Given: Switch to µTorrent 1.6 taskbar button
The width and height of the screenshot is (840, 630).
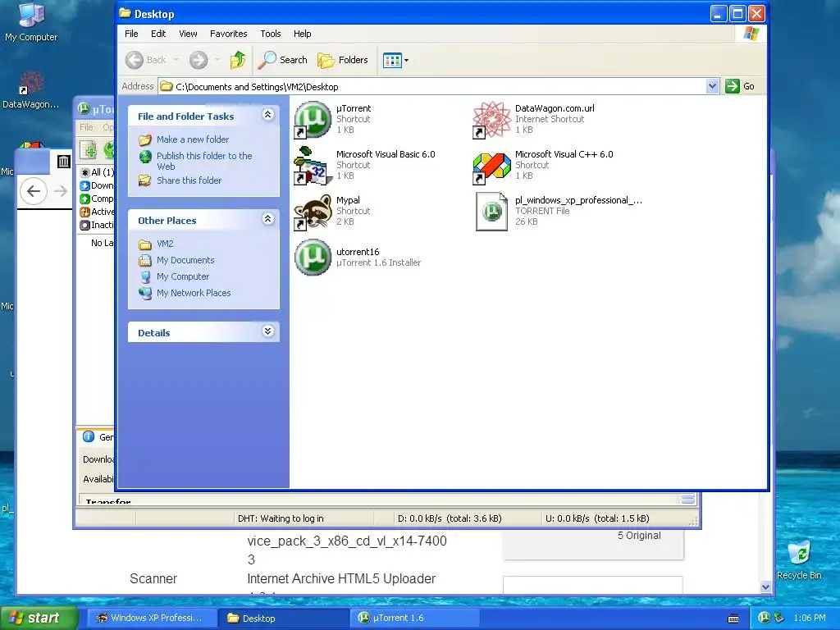Looking at the screenshot, I should 416,619.
